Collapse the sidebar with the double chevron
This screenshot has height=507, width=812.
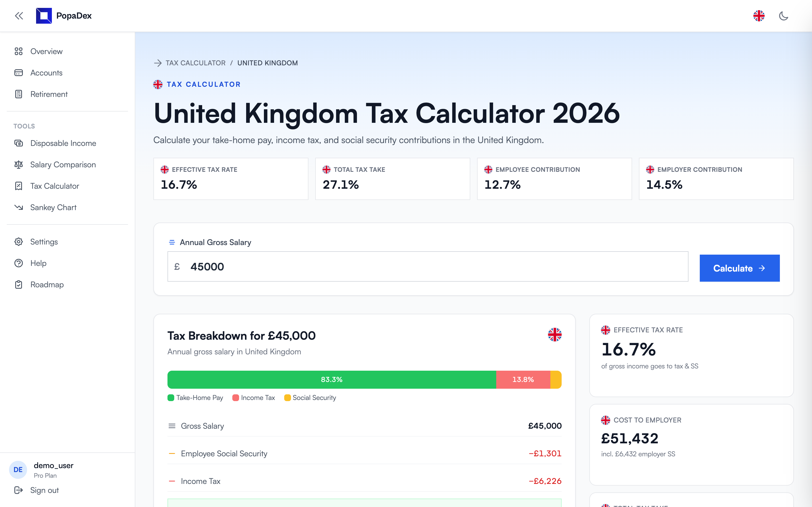[x=19, y=16]
